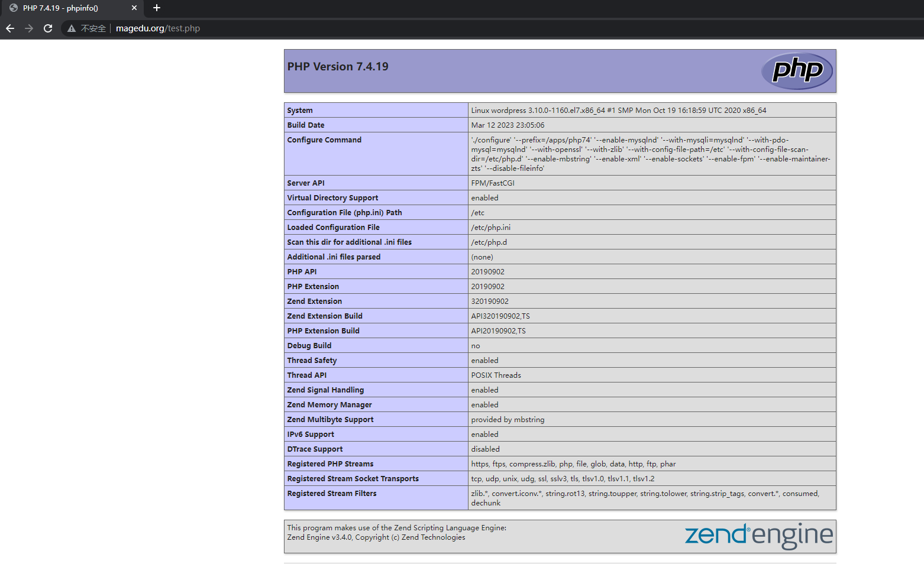This screenshot has width=924, height=564.
Task: Click the Loaded Configuration File label
Action: pyautogui.click(x=334, y=228)
